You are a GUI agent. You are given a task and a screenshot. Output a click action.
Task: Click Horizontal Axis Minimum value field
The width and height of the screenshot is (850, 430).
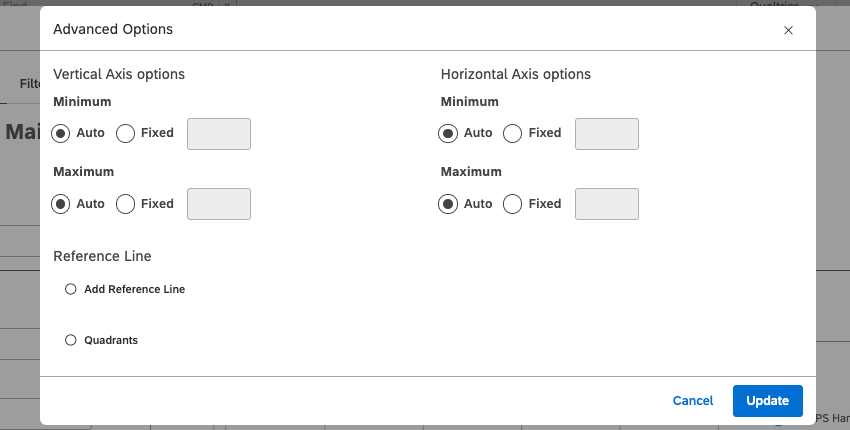coord(607,134)
